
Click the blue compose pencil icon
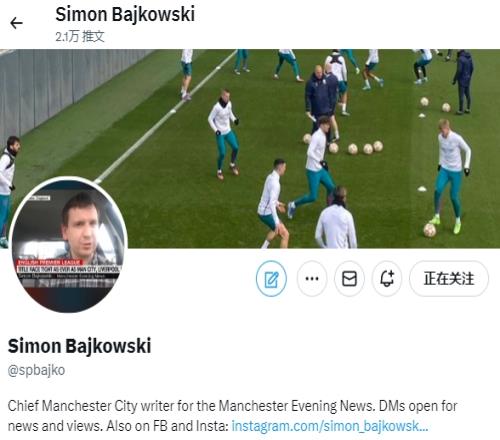point(271,279)
